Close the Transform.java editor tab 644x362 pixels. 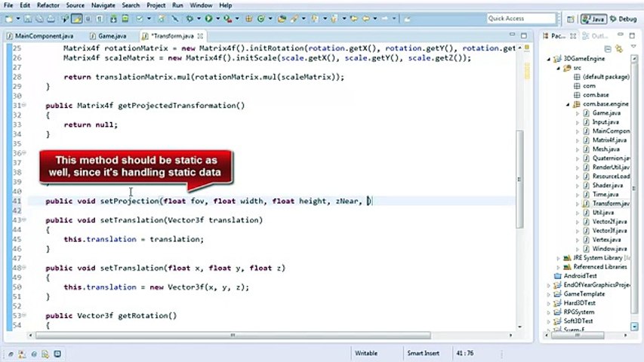[x=200, y=36]
